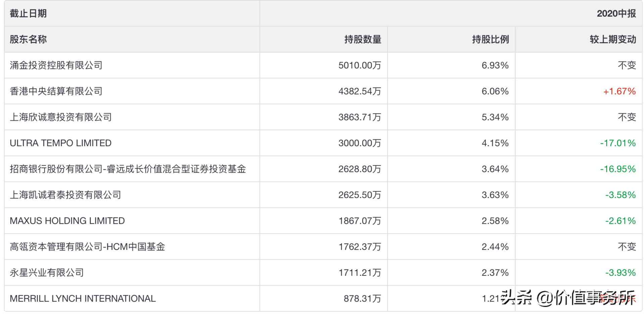644x315 pixels.
Task: Click the 878.31万 holding value
Action: [362, 299]
